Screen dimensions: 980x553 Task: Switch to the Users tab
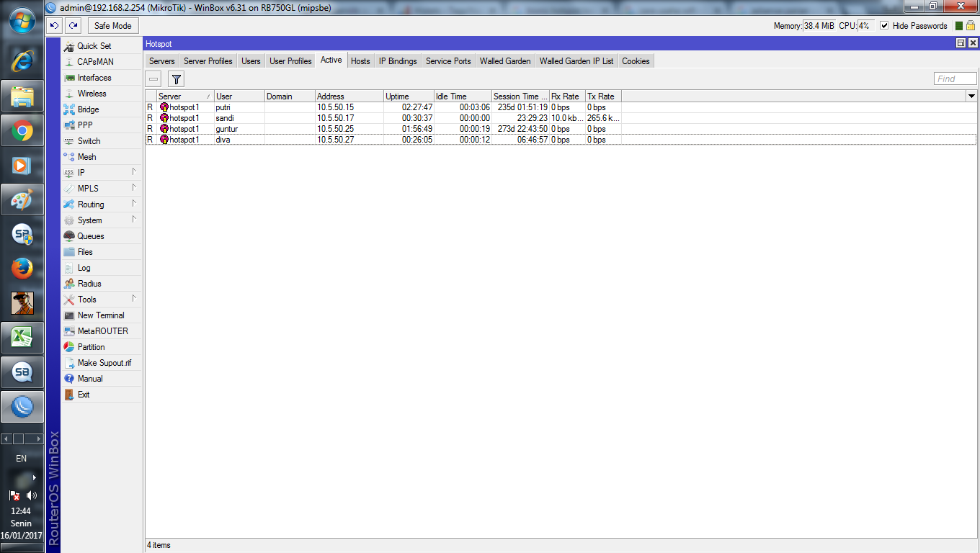pyautogui.click(x=251, y=61)
